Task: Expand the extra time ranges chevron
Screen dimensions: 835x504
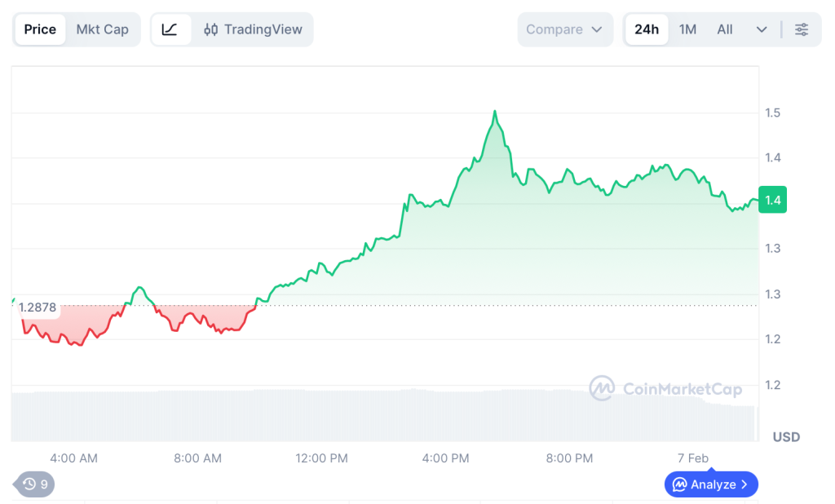Action: point(761,29)
